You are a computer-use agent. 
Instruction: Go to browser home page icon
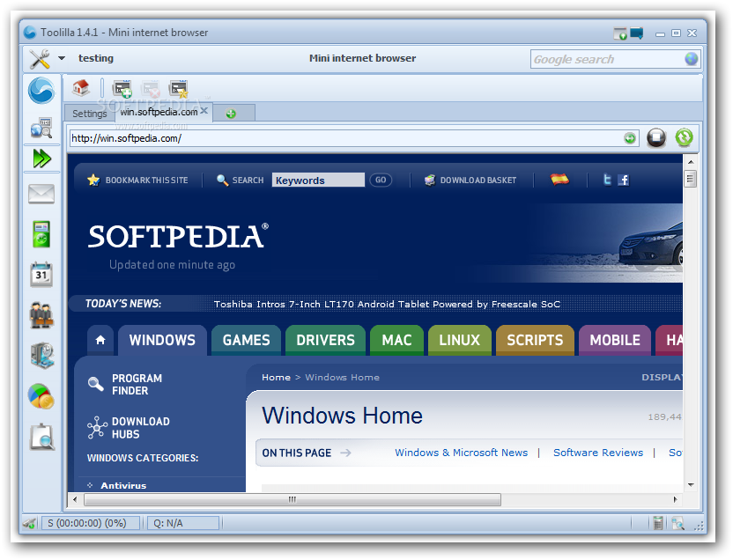[81, 87]
